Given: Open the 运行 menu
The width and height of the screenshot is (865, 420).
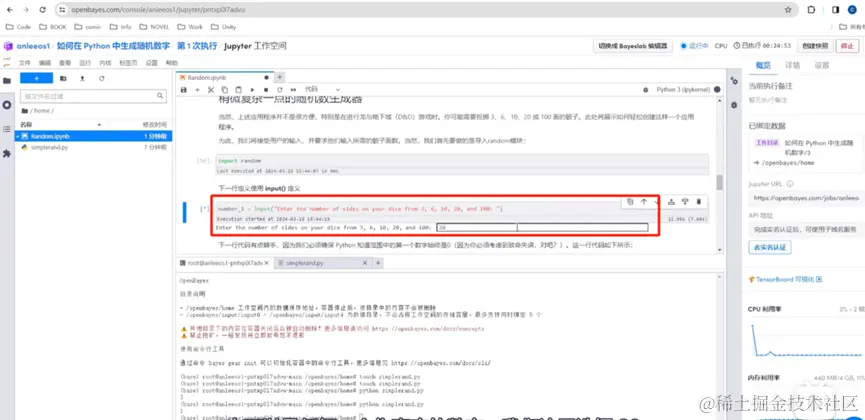Looking at the screenshot, I should (x=85, y=63).
